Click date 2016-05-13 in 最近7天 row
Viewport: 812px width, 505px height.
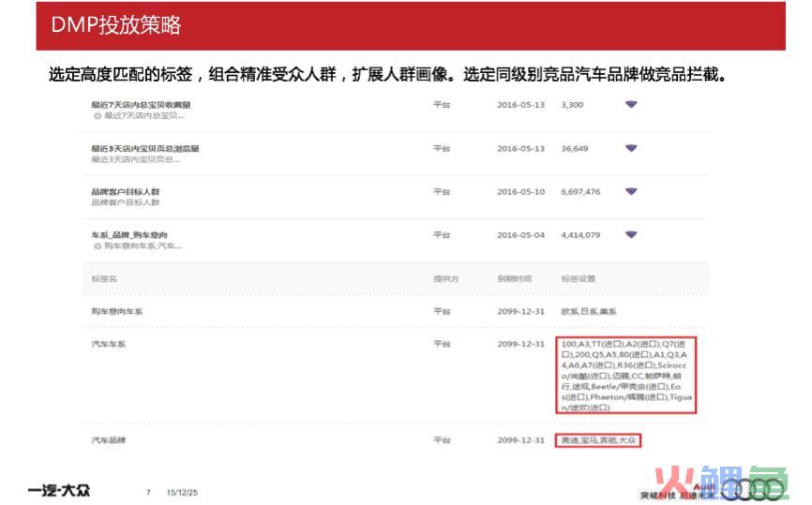pos(520,105)
